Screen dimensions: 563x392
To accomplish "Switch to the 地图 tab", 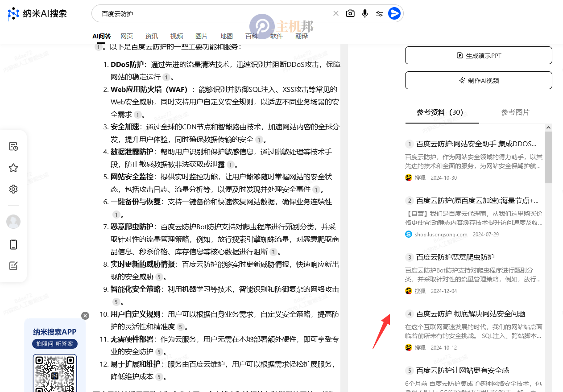I will (x=227, y=36).
